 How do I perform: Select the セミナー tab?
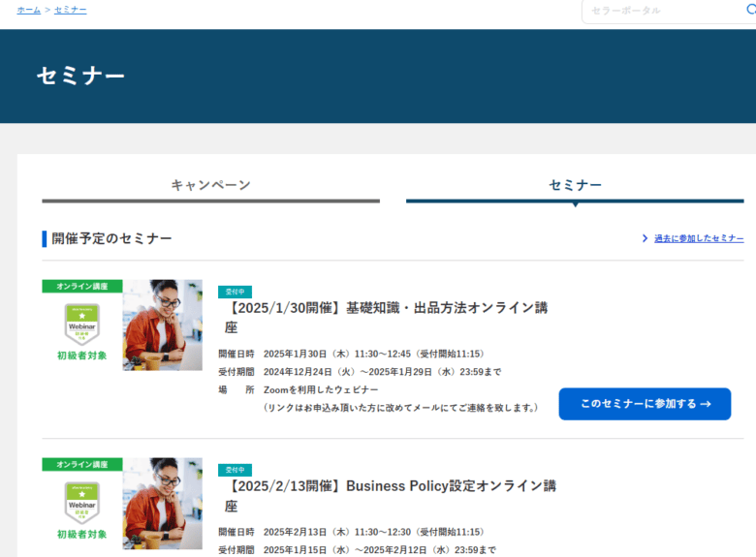click(x=575, y=185)
